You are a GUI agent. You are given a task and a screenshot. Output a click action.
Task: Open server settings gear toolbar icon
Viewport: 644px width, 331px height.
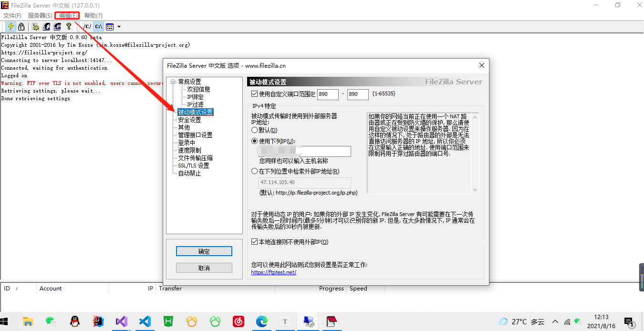[x=36, y=27]
